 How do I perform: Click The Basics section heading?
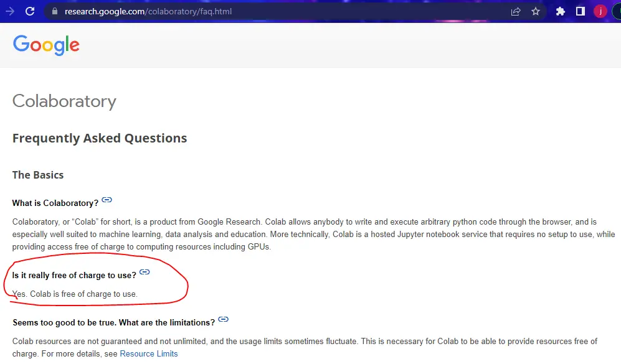click(38, 175)
